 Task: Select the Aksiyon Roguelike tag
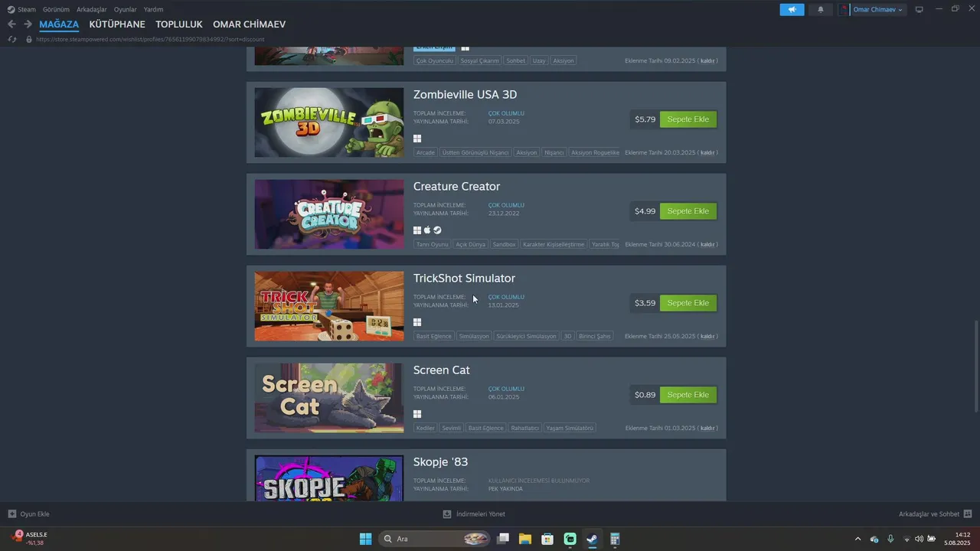594,152
